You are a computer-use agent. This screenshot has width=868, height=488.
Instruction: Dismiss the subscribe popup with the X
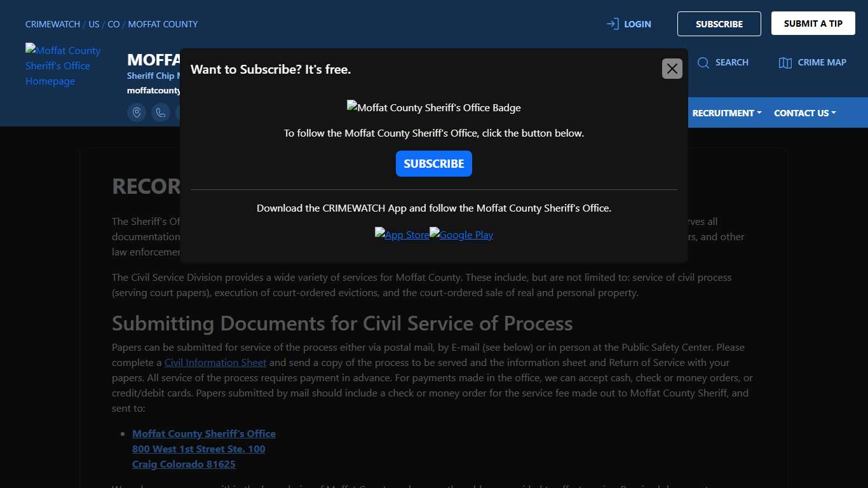tap(672, 68)
